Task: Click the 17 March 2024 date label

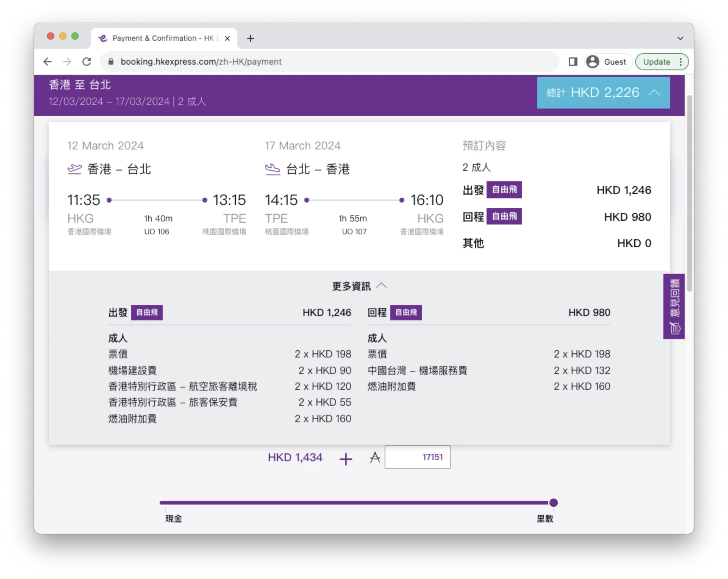Action: click(303, 145)
